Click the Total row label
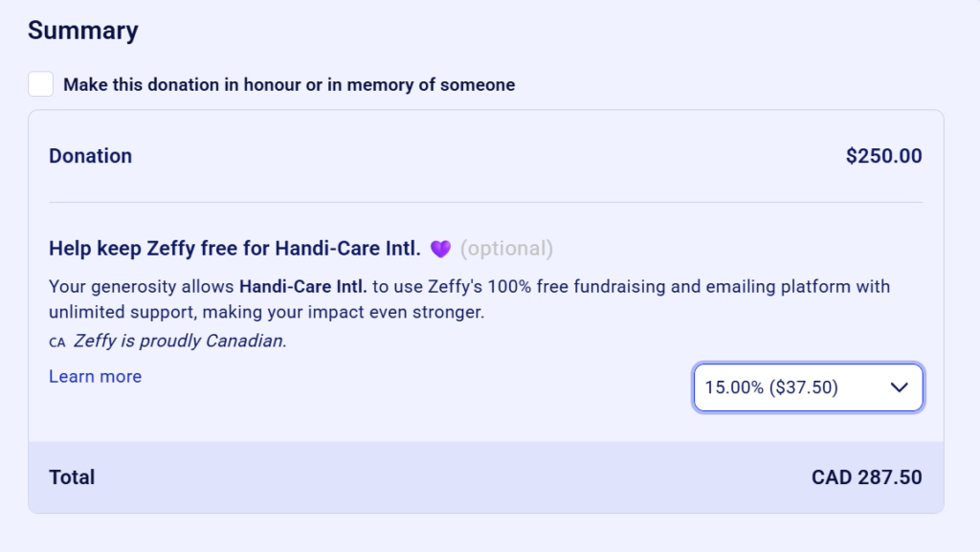 point(72,477)
